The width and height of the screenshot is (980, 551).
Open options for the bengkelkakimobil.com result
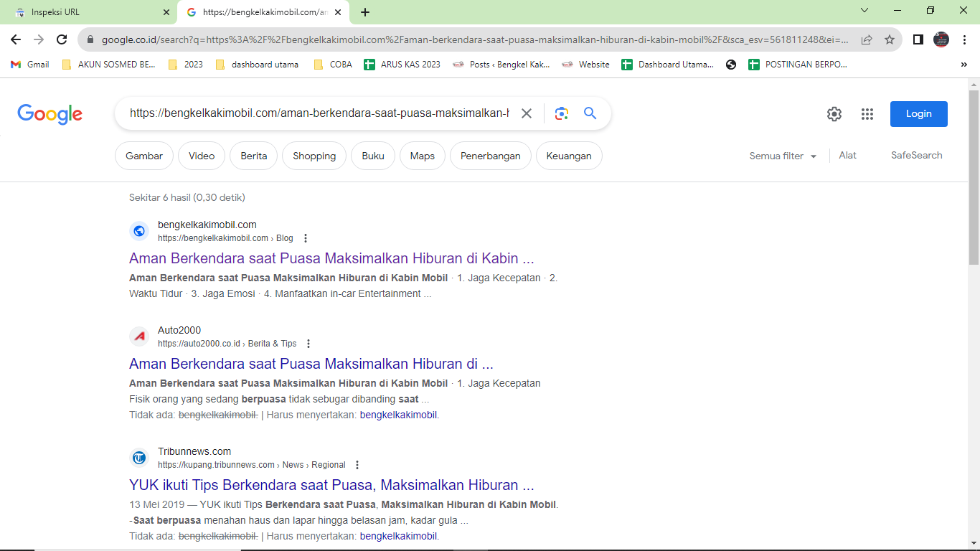(306, 238)
